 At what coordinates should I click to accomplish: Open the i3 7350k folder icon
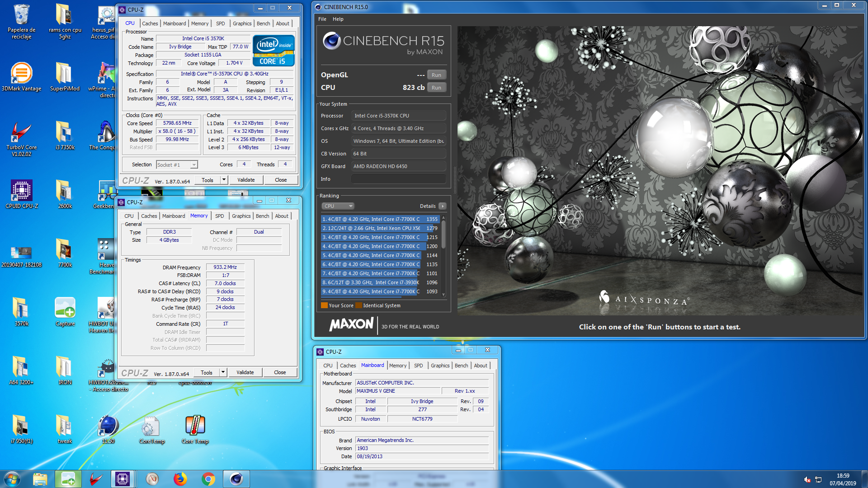pyautogui.click(x=65, y=136)
